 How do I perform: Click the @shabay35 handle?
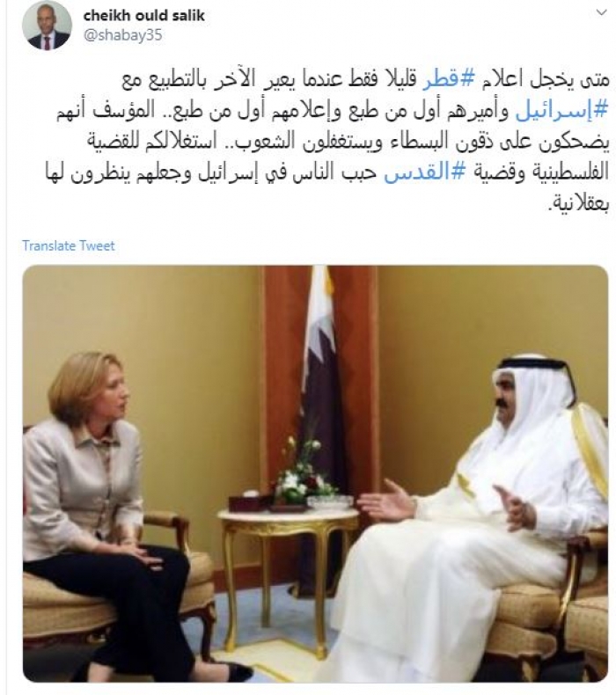pyautogui.click(x=123, y=35)
